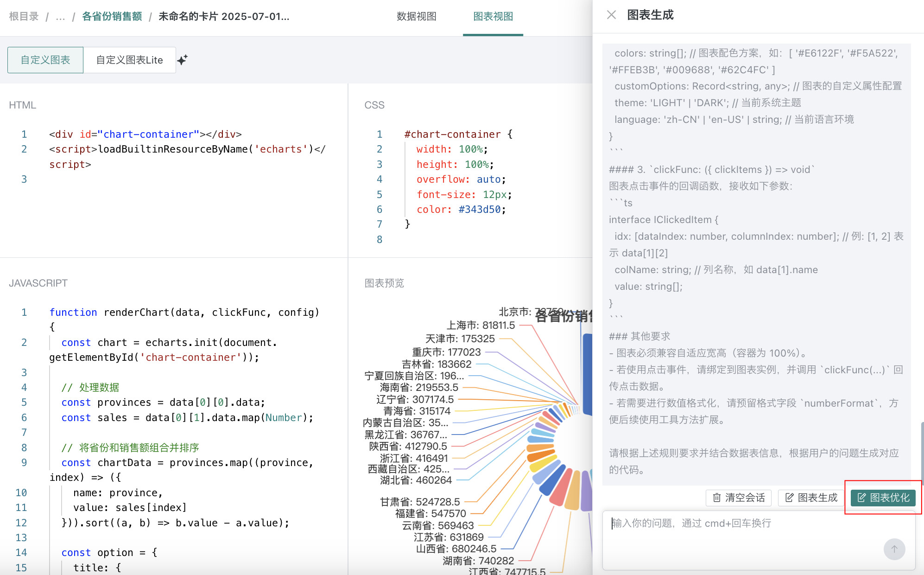Image resolution: width=924 pixels, height=575 pixels.
Task: Click chart label 山西省: 680246.5
Action: click(x=456, y=549)
